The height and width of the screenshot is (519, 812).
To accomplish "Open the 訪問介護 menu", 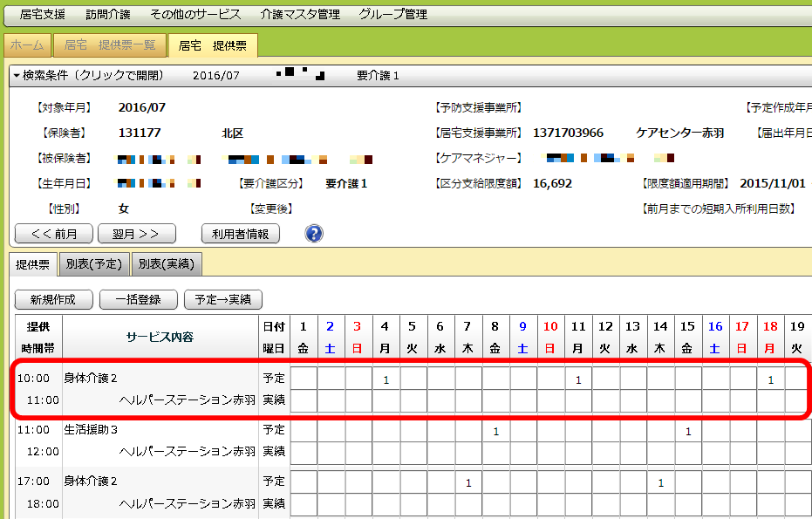I will (x=110, y=15).
